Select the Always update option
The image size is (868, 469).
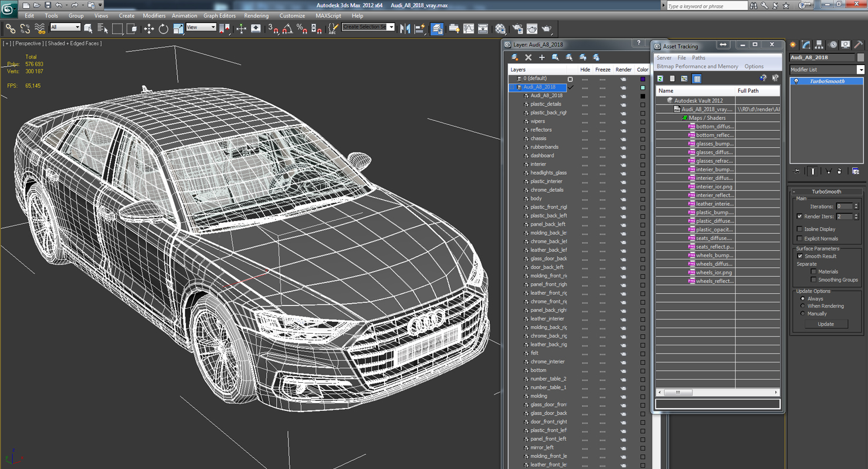[803, 299]
